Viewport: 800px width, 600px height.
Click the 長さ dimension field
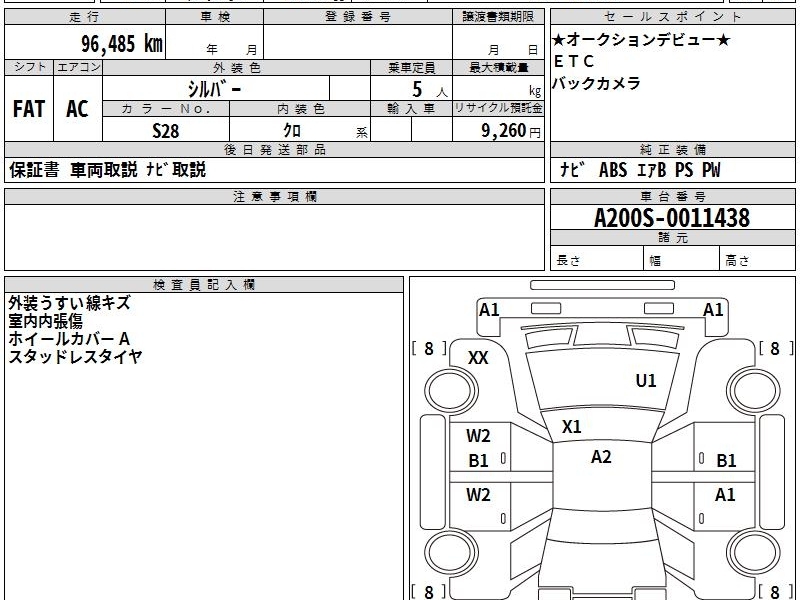coord(597,259)
